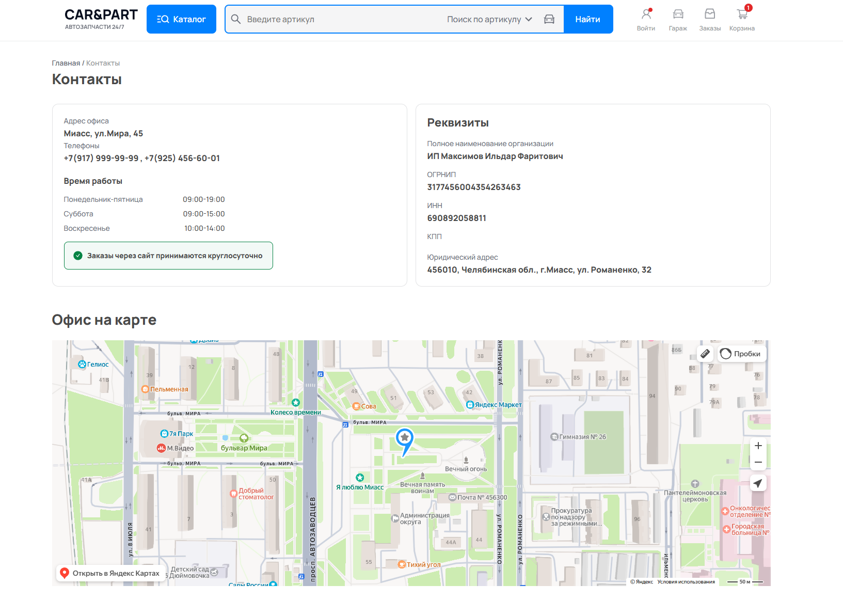Click the map geolocation arrow button
The width and height of the screenshot is (843, 616).
758,483
